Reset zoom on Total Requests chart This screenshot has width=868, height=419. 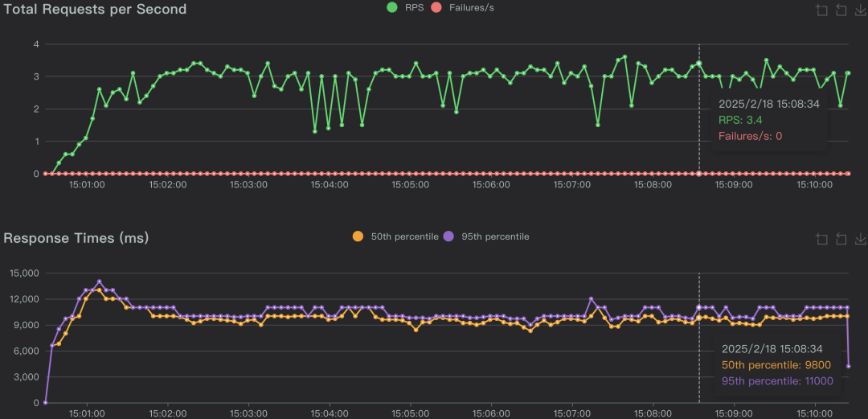[x=841, y=10]
